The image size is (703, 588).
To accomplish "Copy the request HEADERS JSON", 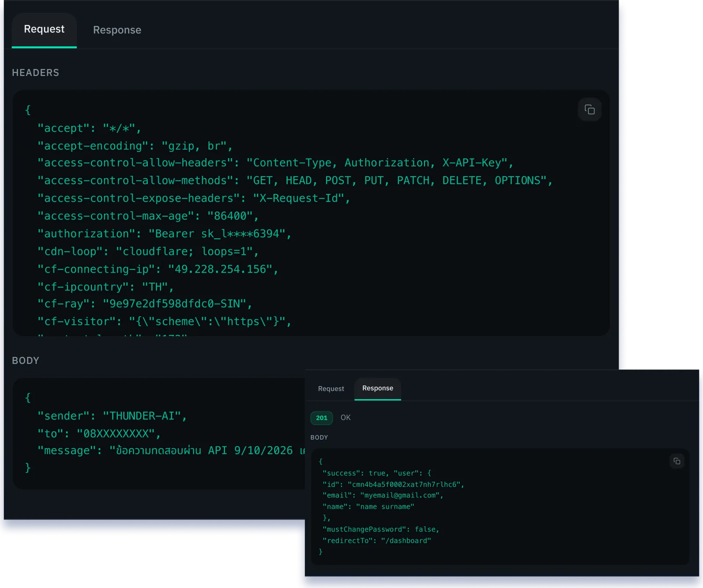I will click(x=590, y=109).
